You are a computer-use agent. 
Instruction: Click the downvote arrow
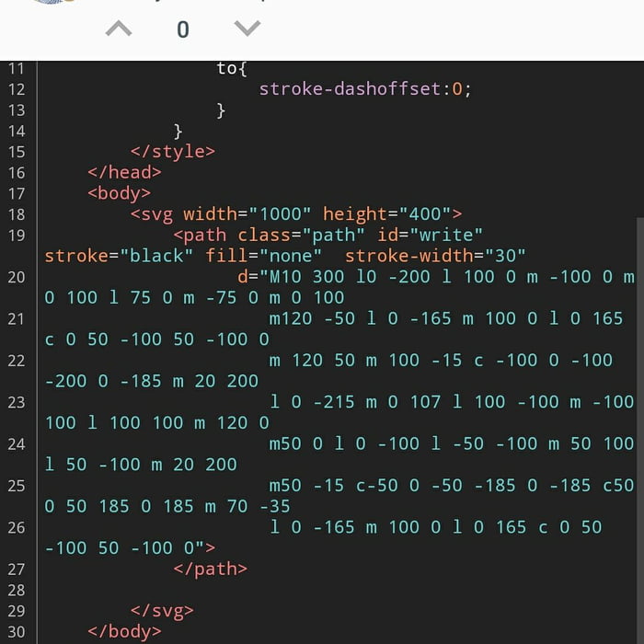coord(247,29)
